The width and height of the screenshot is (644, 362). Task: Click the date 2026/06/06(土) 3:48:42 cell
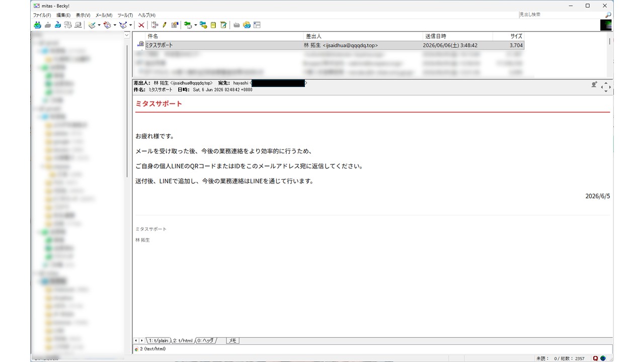(x=450, y=45)
